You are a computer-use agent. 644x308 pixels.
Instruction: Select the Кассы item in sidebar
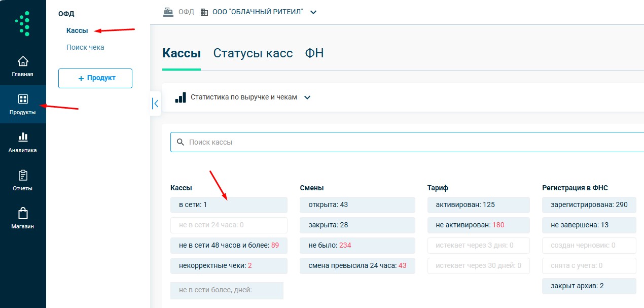[77, 30]
